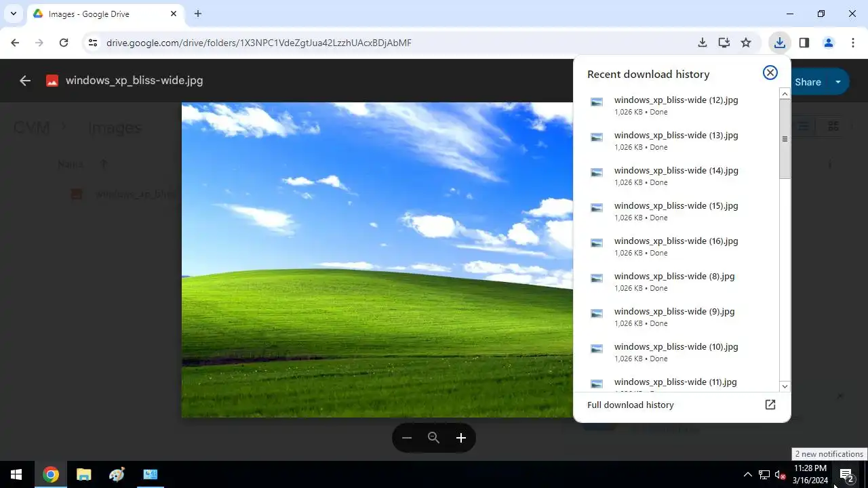The image size is (868, 488).
Task: Open Chrome three-dot menu
Action: 853,43
